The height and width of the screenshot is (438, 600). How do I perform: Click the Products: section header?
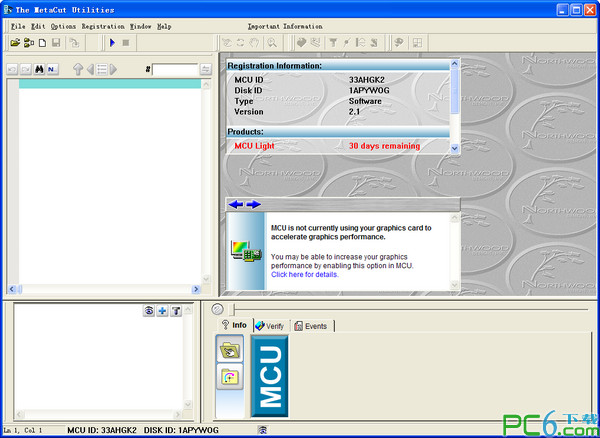click(338, 132)
